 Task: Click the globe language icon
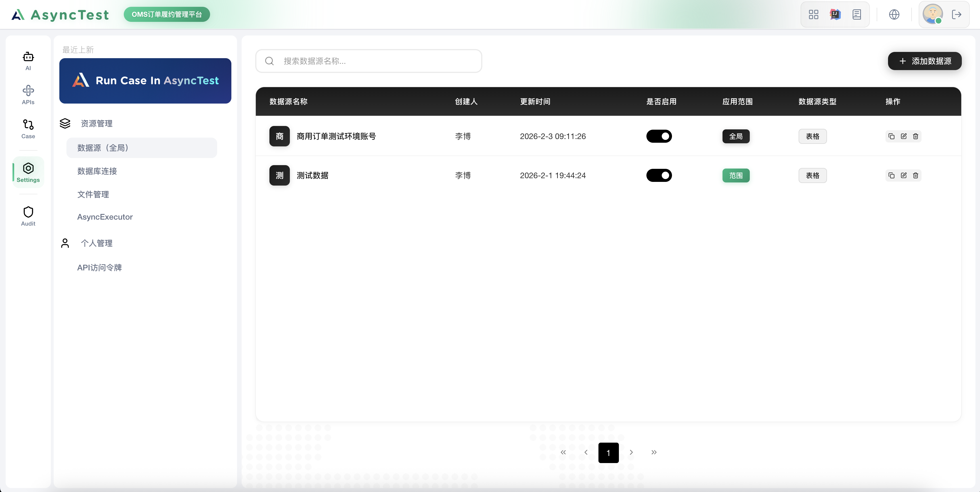pyautogui.click(x=894, y=14)
